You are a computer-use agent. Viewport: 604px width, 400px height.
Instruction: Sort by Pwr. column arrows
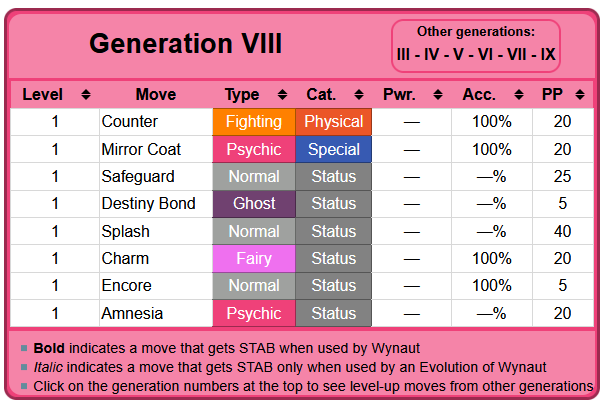[x=438, y=95]
